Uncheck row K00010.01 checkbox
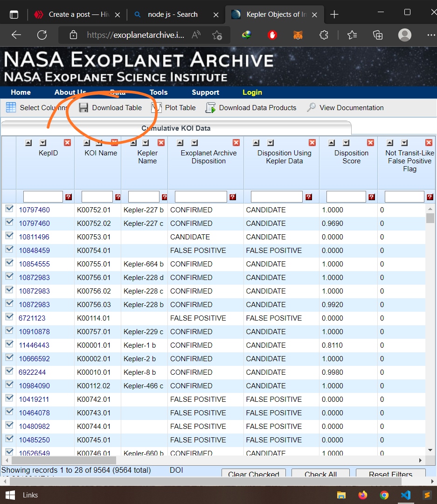 (9, 371)
